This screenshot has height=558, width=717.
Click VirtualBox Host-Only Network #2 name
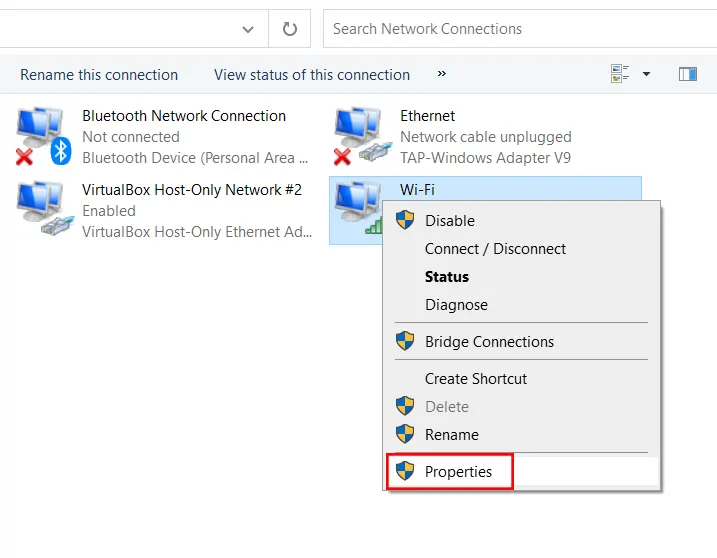coord(192,189)
